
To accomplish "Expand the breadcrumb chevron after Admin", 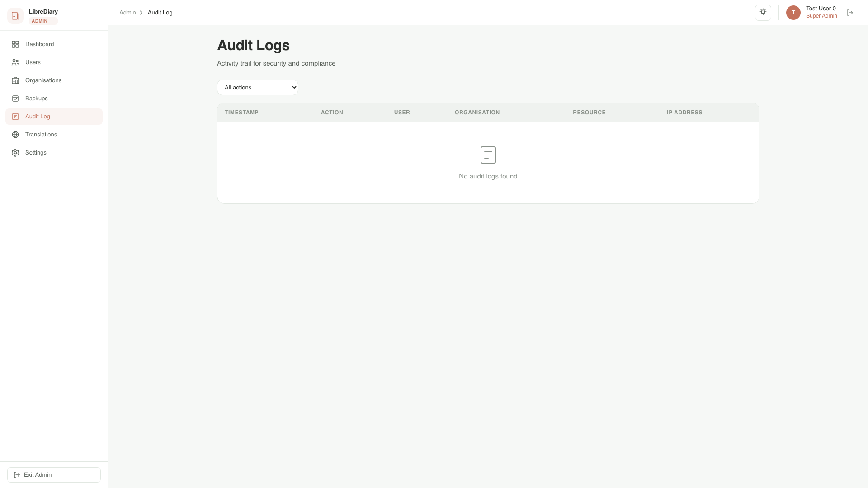I will 141,13.
